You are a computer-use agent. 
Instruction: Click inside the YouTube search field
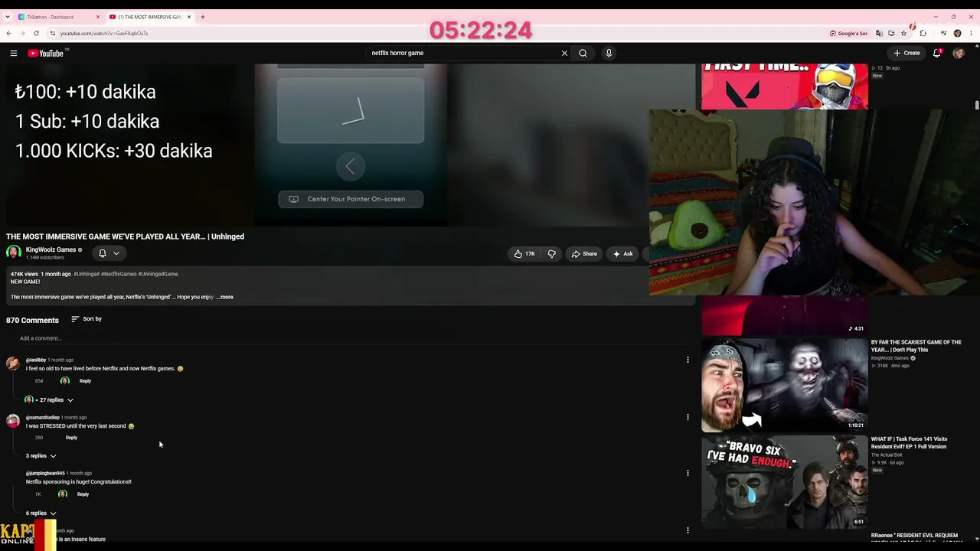click(x=463, y=53)
